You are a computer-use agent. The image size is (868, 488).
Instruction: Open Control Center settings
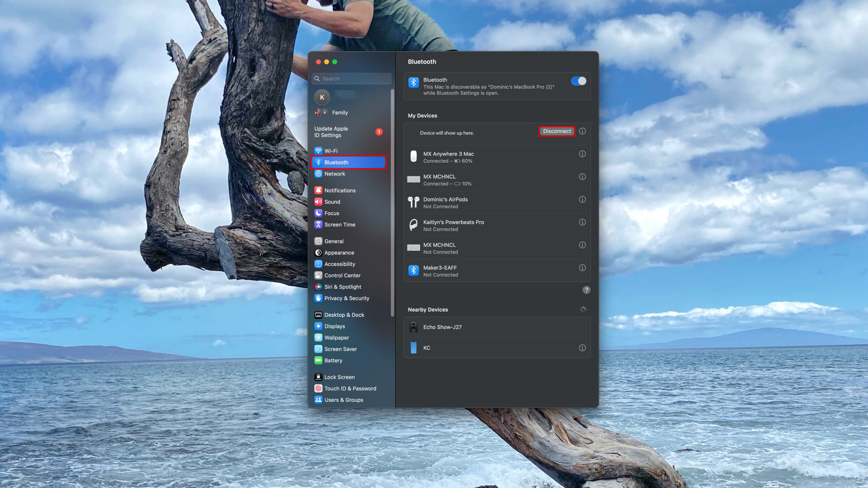click(x=342, y=276)
